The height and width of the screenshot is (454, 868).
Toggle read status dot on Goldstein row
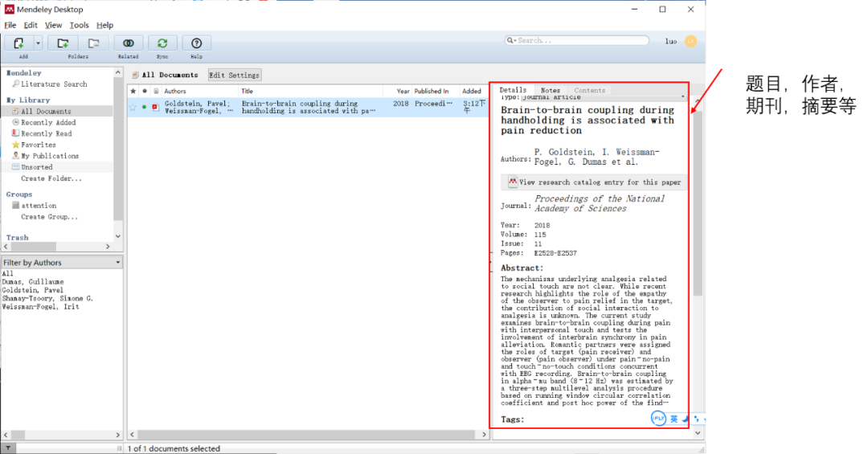pos(145,107)
